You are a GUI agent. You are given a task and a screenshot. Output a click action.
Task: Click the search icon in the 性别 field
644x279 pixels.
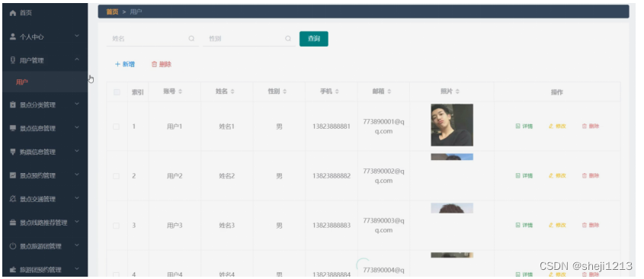[288, 39]
